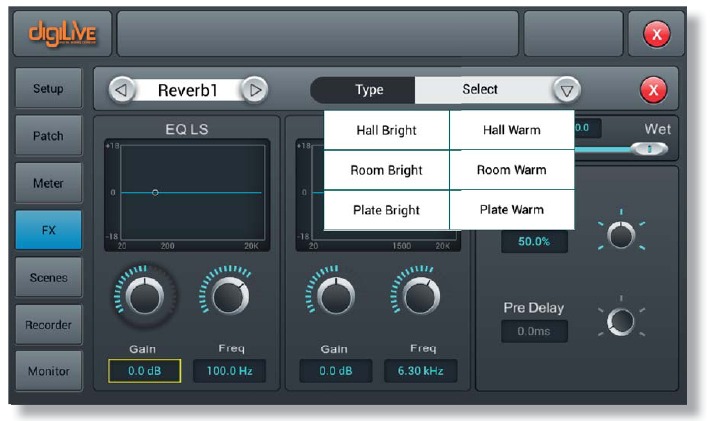Go to the next effect with the right arrow
Image resolution: width=713 pixels, height=421 pixels.
tap(255, 90)
